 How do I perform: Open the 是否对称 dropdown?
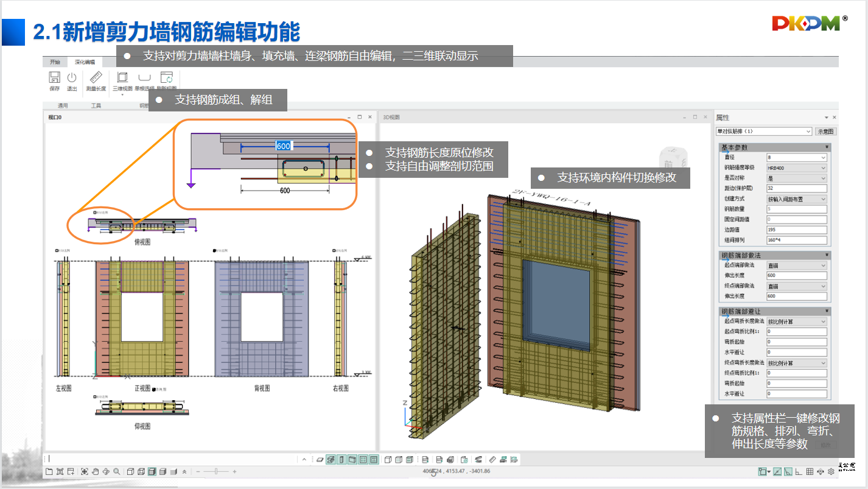824,178
